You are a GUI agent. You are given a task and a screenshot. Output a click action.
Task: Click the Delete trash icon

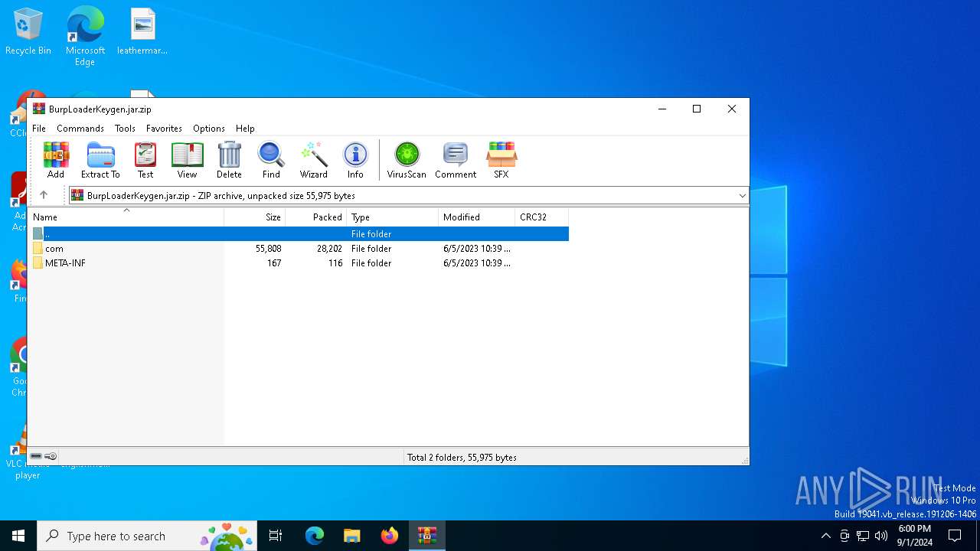pos(229,160)
